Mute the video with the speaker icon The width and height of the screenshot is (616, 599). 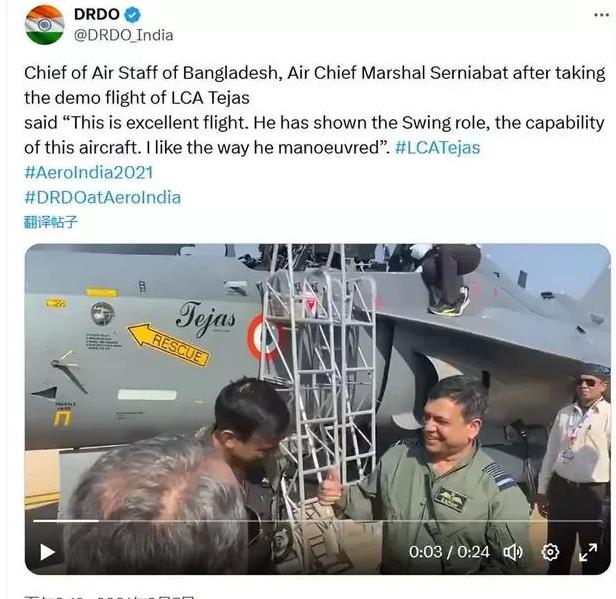[x=513, y=552]
